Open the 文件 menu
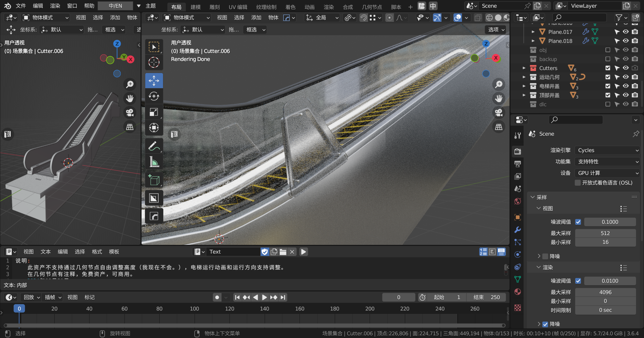This screenshot has height=338, width=644. point(21,6)
